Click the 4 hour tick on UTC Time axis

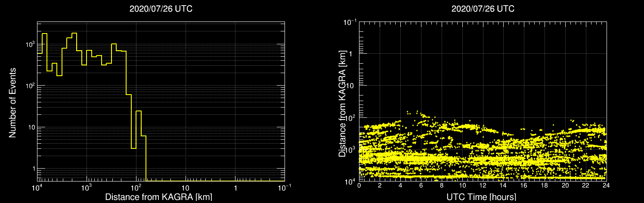pos(400,185)
